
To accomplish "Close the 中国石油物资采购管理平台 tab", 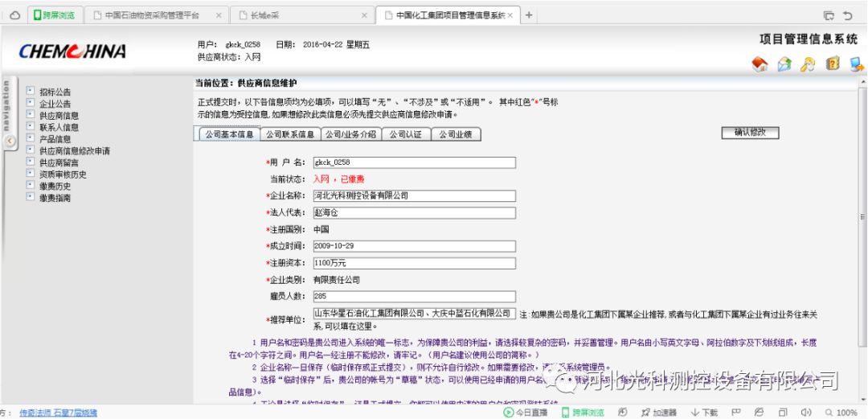I will click(x=219, y=15).
